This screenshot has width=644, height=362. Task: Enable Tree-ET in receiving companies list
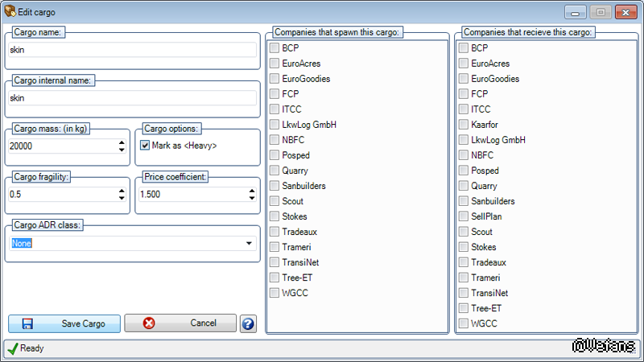point(464,308)
